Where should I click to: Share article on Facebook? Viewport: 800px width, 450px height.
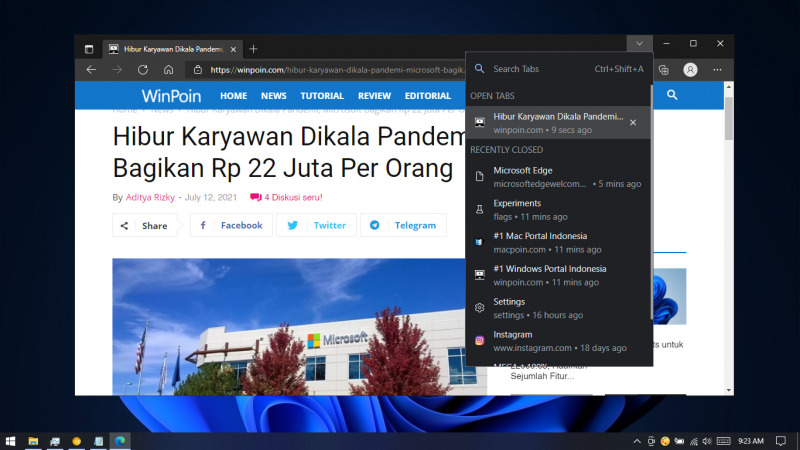231,225
